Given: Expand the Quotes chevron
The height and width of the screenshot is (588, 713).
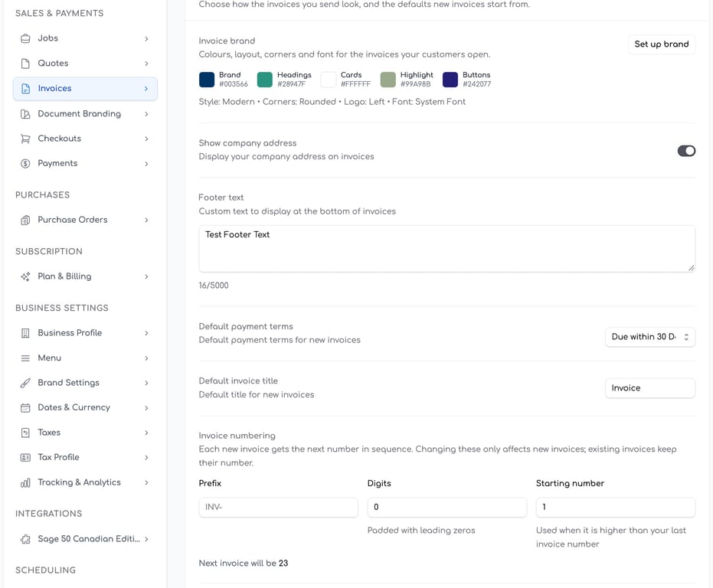Looking at the screenshot, I should point(146,64).
